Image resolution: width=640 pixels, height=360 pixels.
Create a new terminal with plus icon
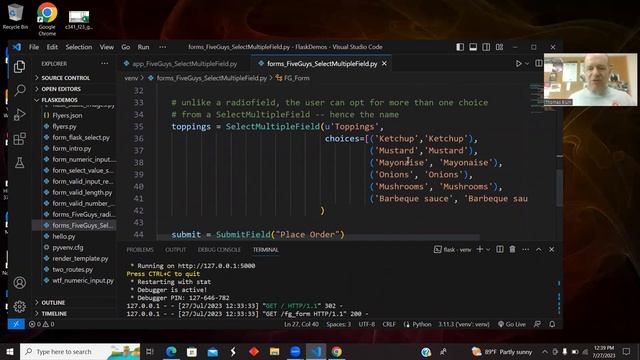[480, 249]
